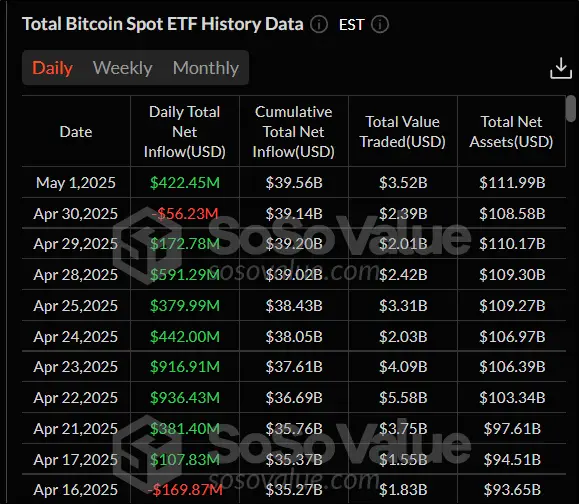Click the Daily Total Net Inflow header

(x=185, y=132)
